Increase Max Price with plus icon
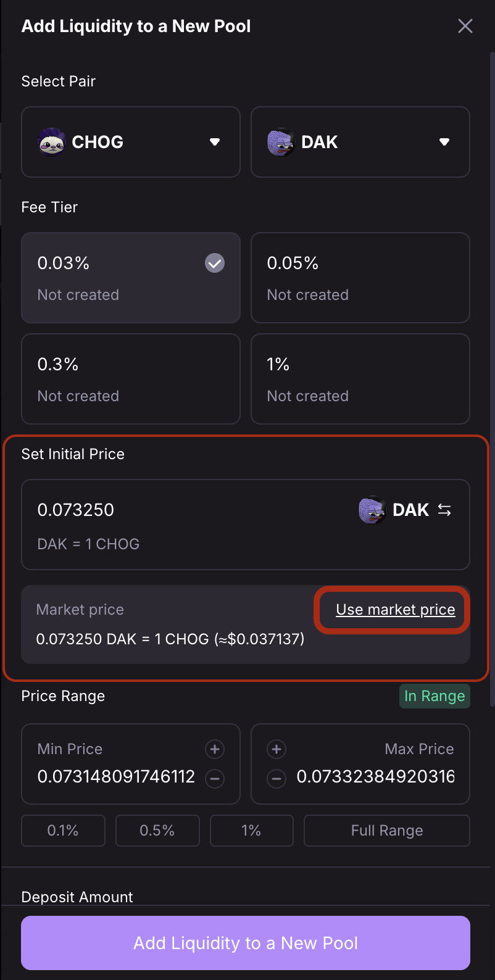Screen dimensions: 495x980 point(277,749)
